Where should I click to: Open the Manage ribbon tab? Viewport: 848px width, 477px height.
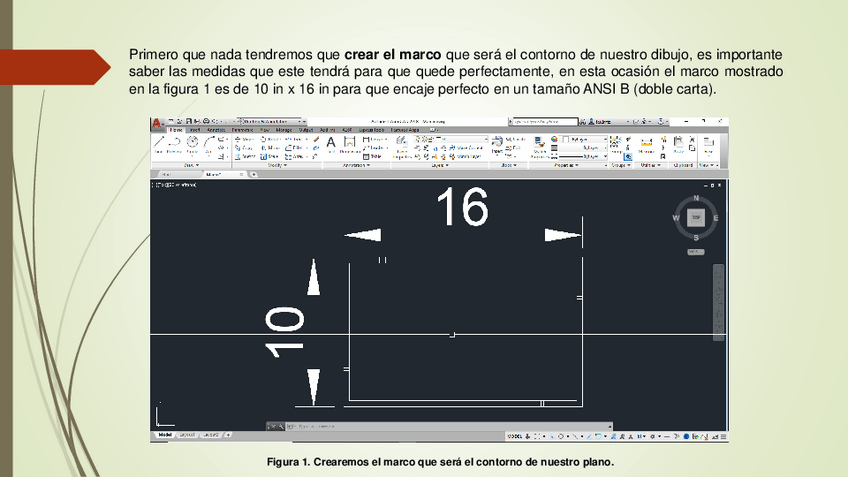(283, 130)
